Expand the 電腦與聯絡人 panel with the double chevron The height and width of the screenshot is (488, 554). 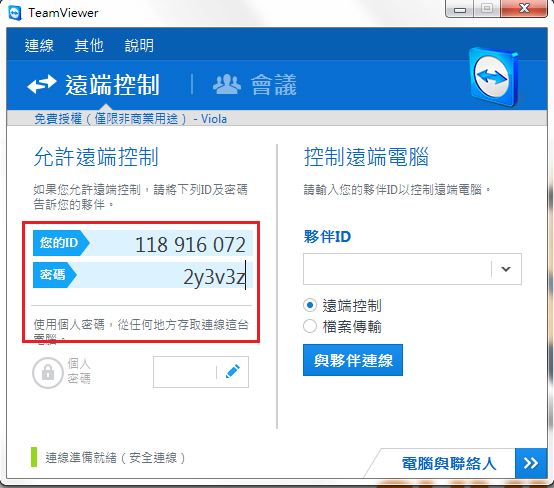pos(531,463)
